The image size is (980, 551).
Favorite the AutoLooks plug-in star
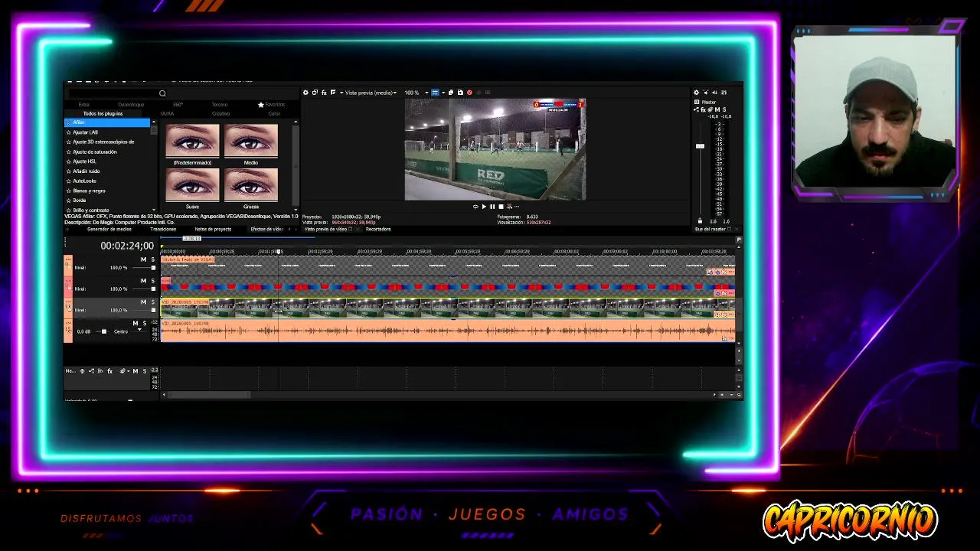coord(69,181)
